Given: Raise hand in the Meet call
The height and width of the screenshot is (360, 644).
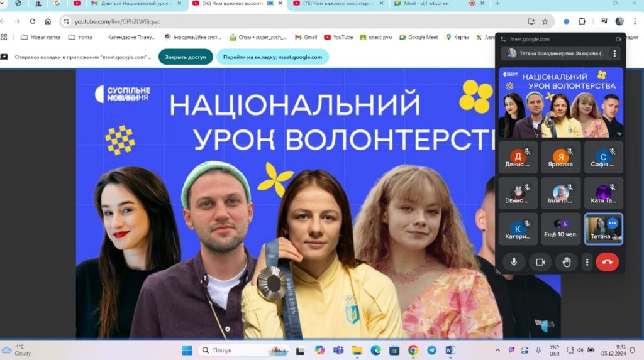Looking at the screenshot, I should click(566, 262).
